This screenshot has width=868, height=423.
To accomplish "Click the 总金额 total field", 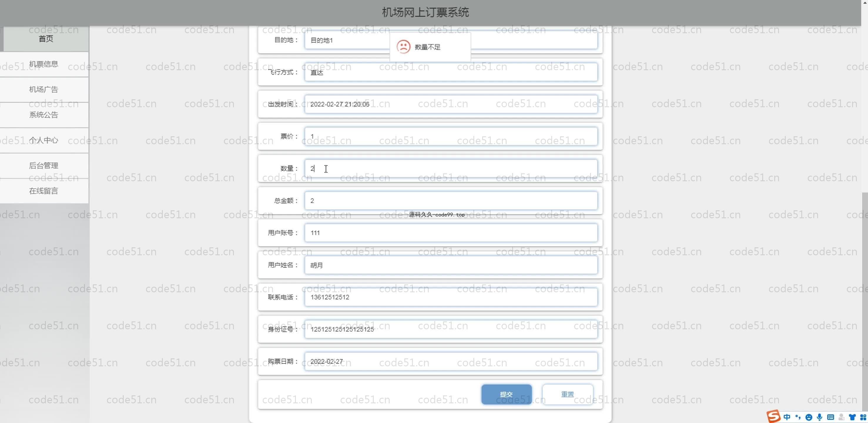I will click(451, 201).
